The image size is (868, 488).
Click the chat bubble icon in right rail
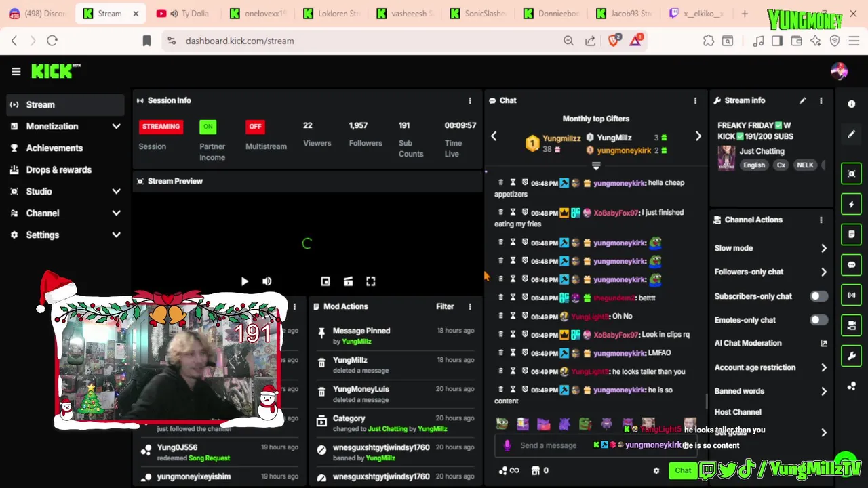[x=852, y=265]
